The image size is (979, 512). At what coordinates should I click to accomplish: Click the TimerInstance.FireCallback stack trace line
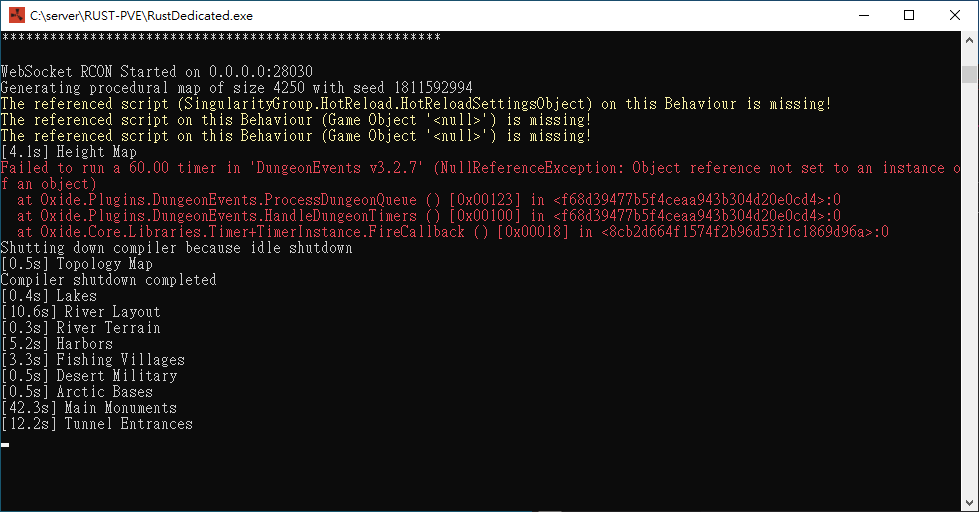pos(453,232)
